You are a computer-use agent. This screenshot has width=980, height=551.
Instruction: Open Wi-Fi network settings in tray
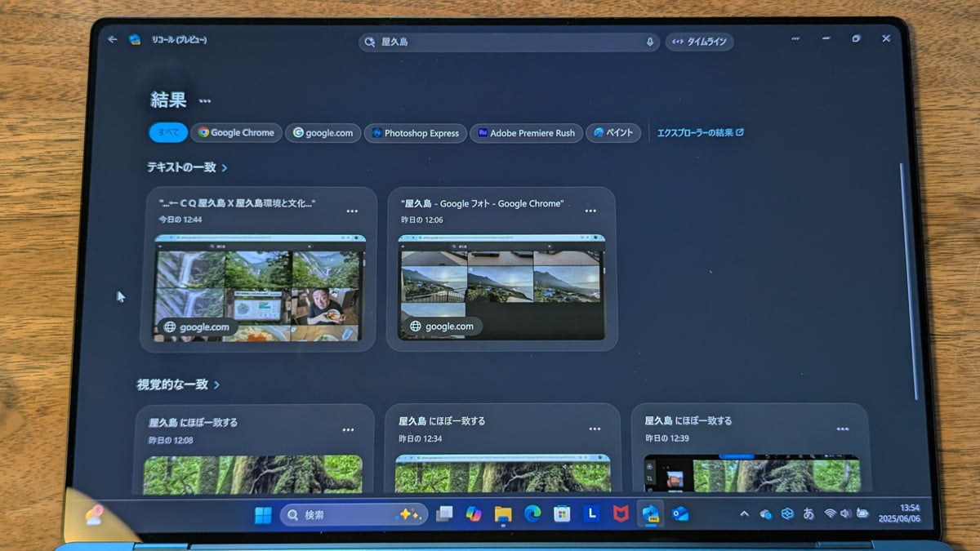pos(830,513)
